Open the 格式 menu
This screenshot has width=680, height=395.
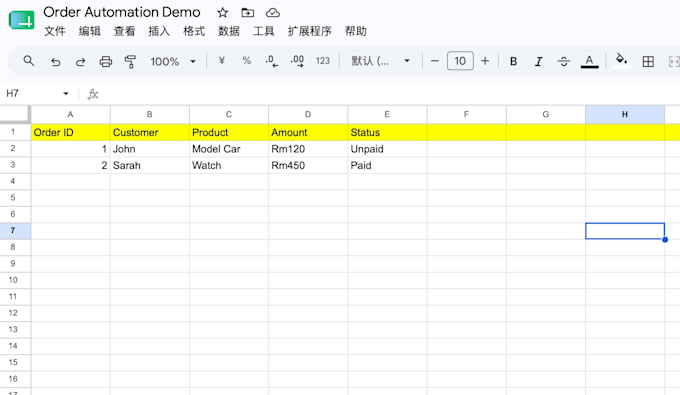194,31
